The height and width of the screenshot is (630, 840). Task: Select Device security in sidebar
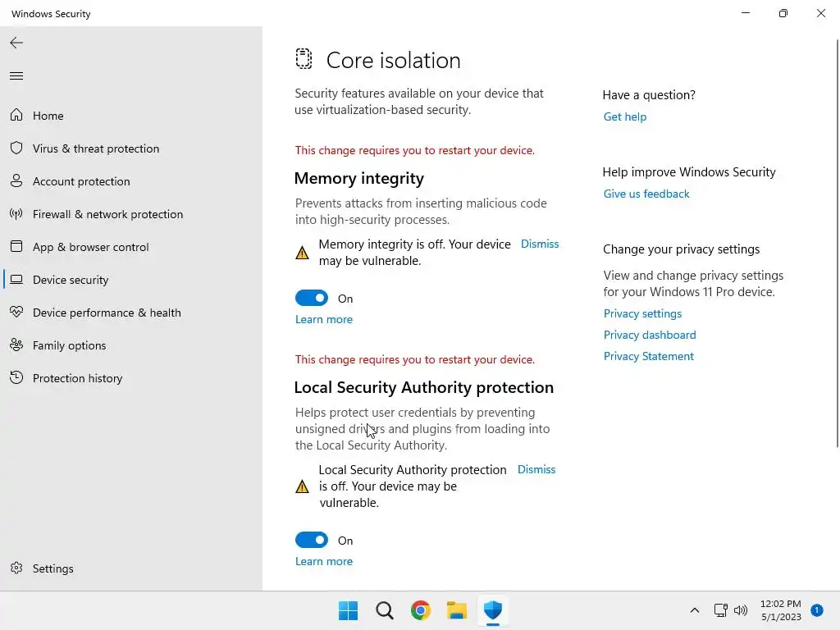tap(131, 280)
